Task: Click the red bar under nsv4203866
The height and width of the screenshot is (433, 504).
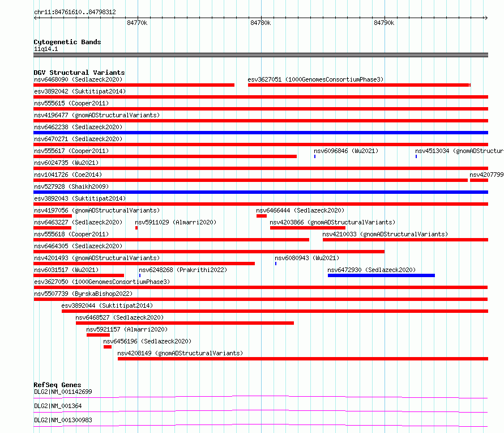Action: pyautogui.click(x=307, y=228)
